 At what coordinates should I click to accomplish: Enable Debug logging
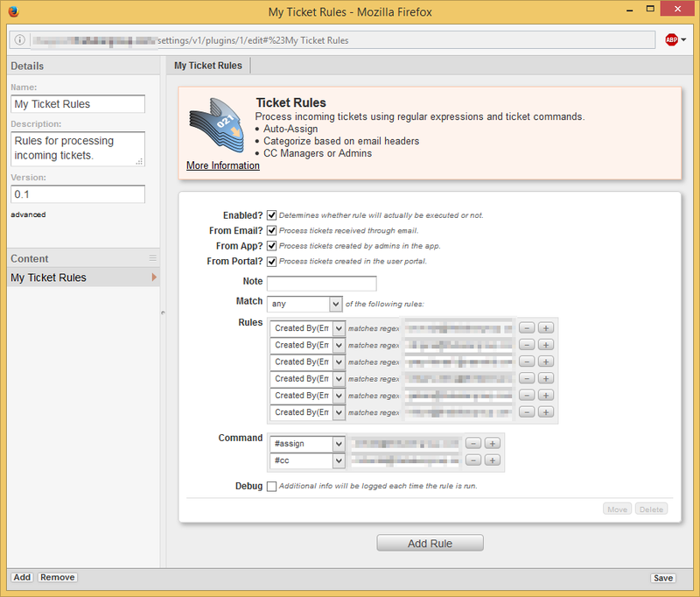click(x=272, y=486)
